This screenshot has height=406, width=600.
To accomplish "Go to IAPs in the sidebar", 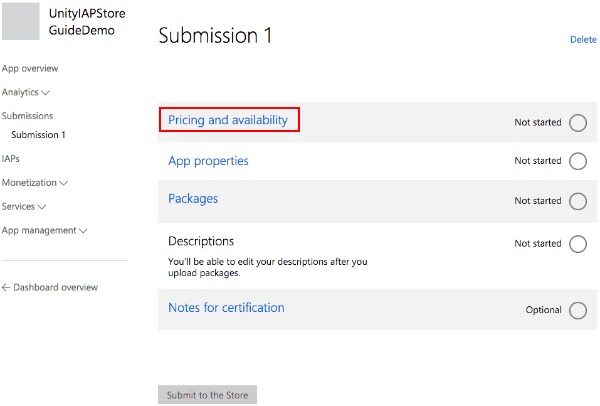I will [x=11, y=159].
